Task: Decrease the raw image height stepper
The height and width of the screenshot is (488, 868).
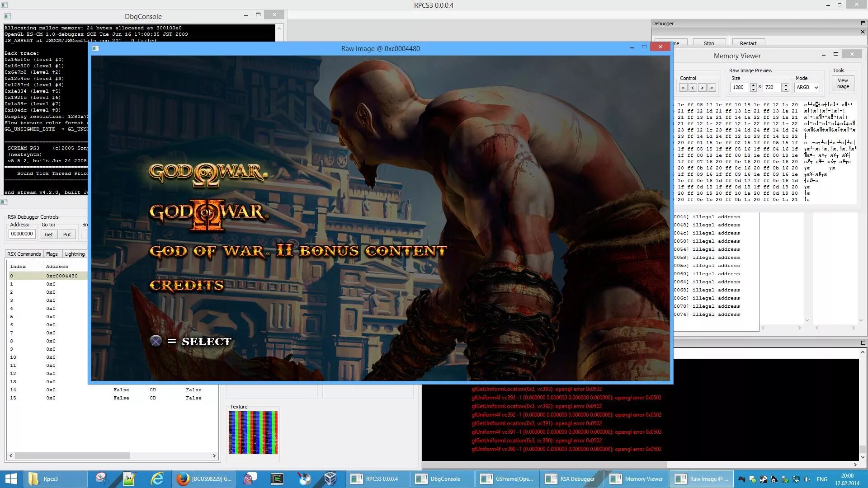Action: (786, 90)
